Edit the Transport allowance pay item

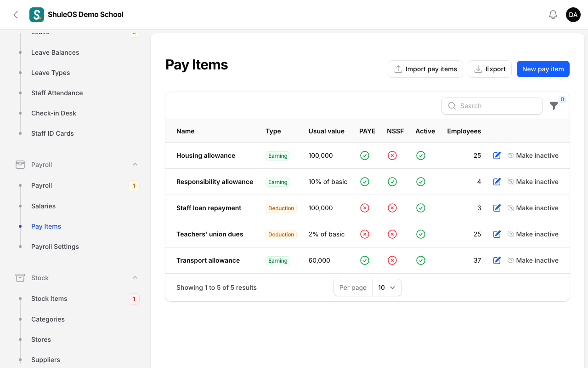point(497,260)
